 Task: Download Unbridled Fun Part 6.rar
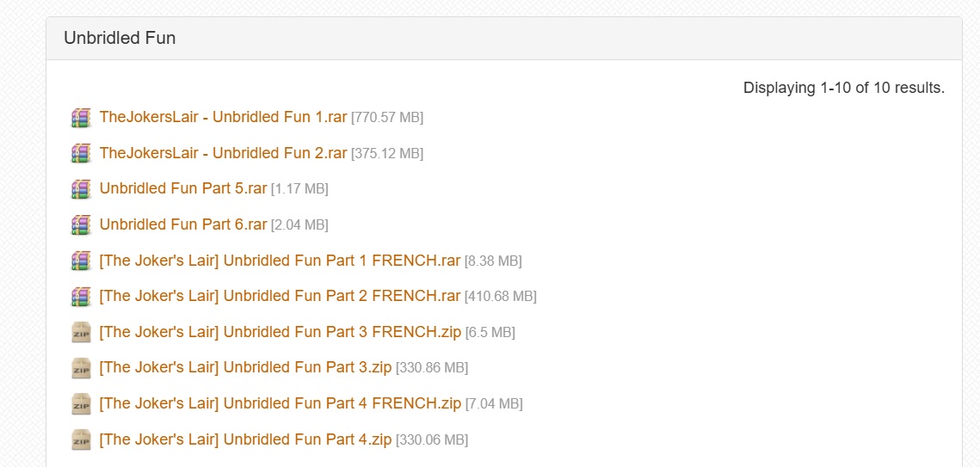(183, 224)
